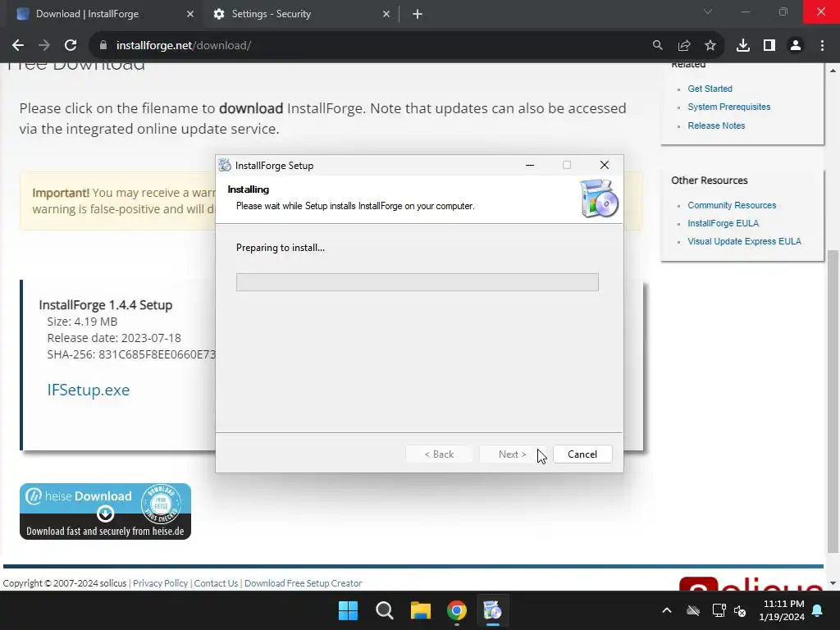This screenshot has height=630, width=840.
Task: Click the 'Release date: 2023-07-18' text
Action: pos(114,338)
